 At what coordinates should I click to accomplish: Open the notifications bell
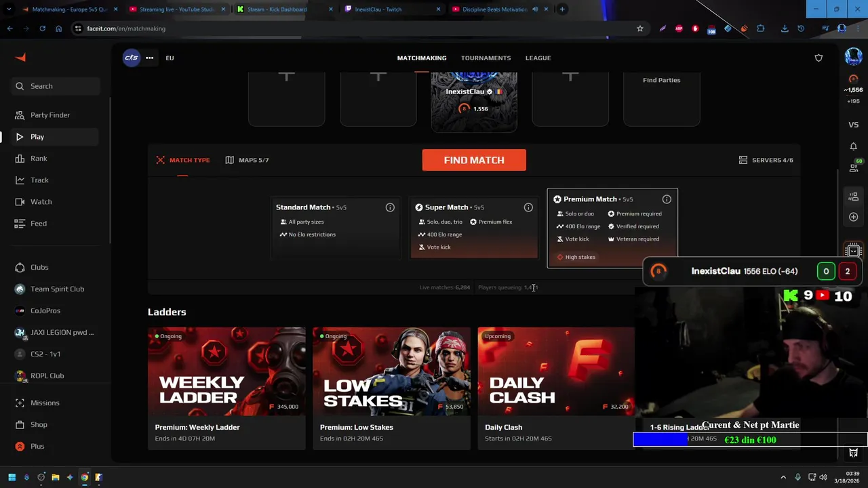[853, 146]
